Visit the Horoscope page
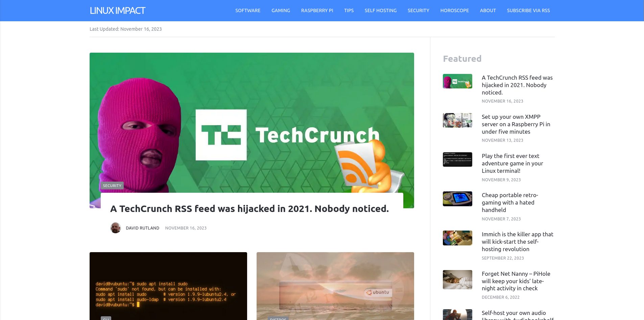The width and height of the screenshot is (644, 320). (454, 10)
